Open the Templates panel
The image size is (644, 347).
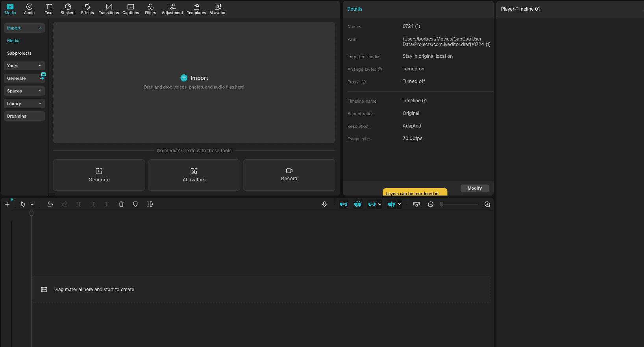pos(196,9)
